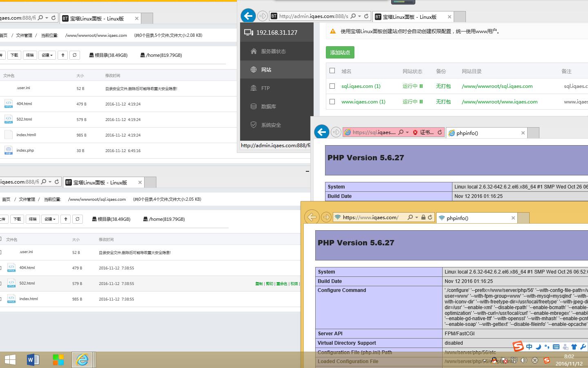The height and width of the screenshot is (368, 588).
Task: Jump to /home(819.79GB) in sql.iqaes.com file manager
Action: 164,219
